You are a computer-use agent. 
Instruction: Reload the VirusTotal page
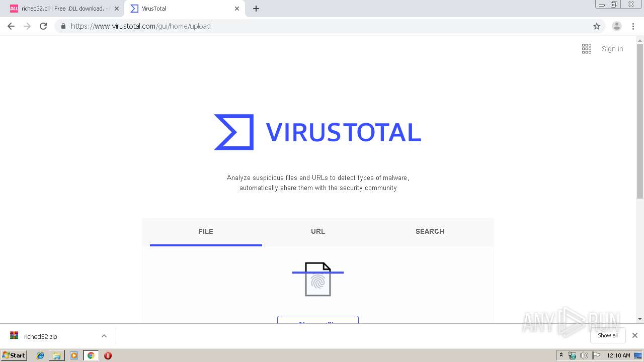(x=43, y=26)
